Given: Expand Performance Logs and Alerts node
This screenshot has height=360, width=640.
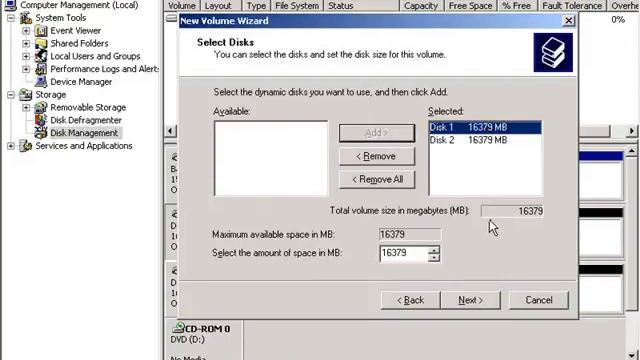Looking at the screenshot, I should (26, 69).
